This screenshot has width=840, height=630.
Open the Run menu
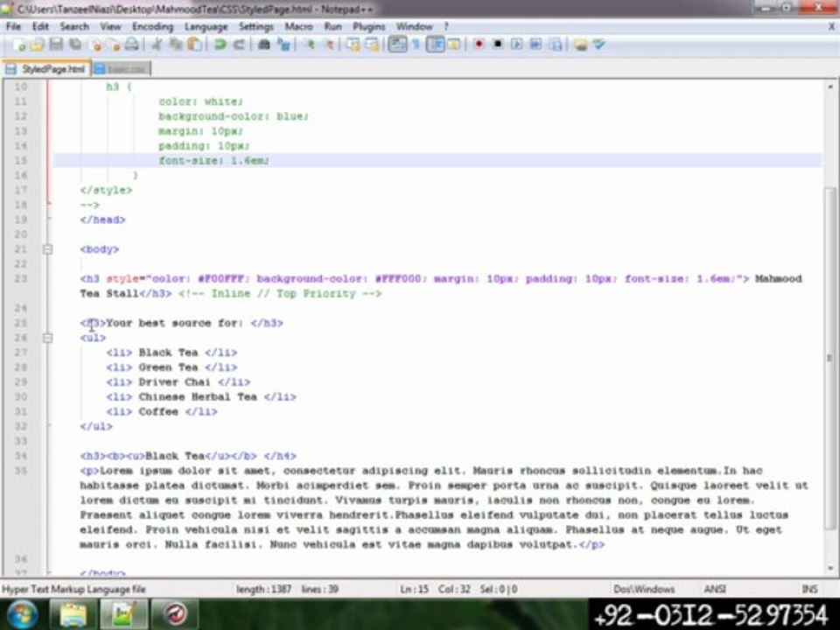click(x=332, y=26)
